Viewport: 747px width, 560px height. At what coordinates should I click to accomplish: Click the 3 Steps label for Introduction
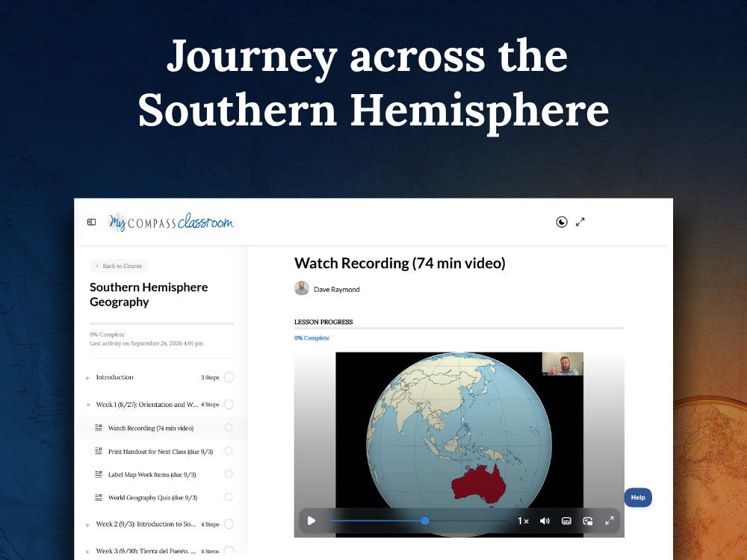(210, 378)
